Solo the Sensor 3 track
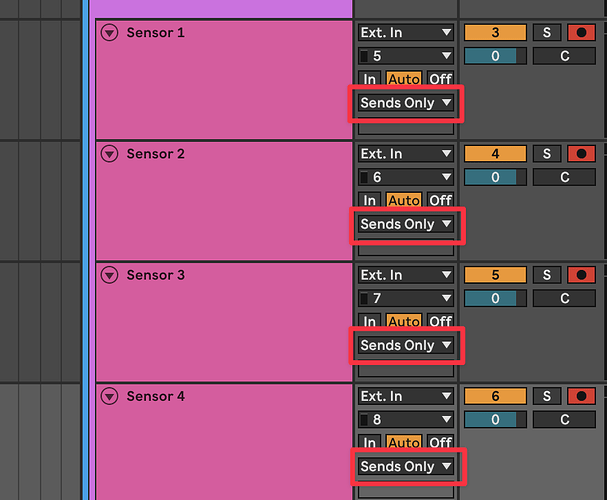The height and width of the screenshot is (500, 607). pos(547,275)
